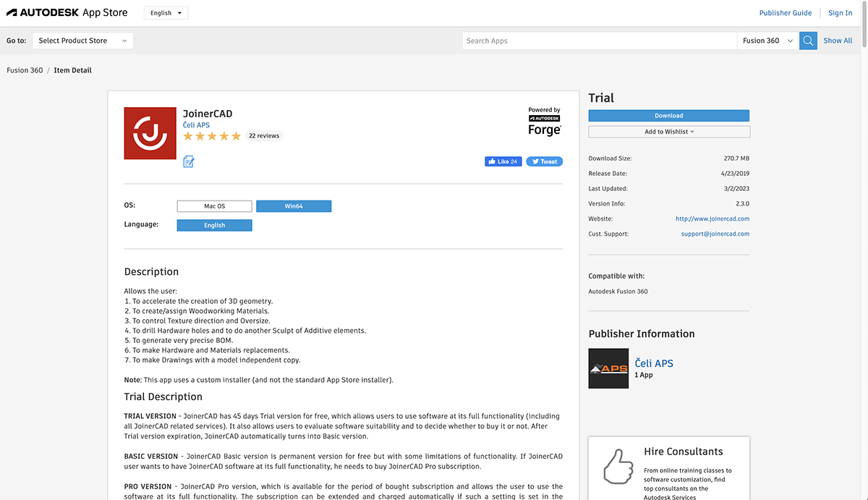Click Čeli APS link under JoinerCAD title
868x500 pixels.
tap(196, 125)
